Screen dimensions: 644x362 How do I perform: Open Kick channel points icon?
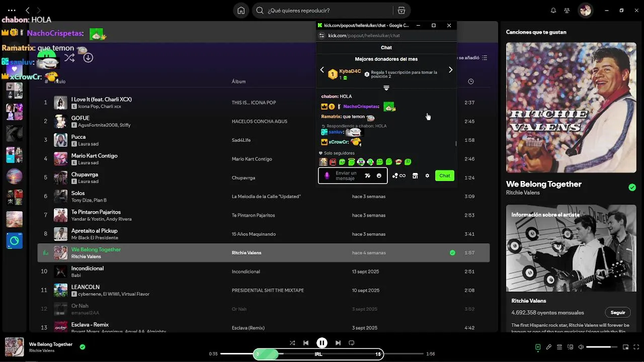point(398,175)
